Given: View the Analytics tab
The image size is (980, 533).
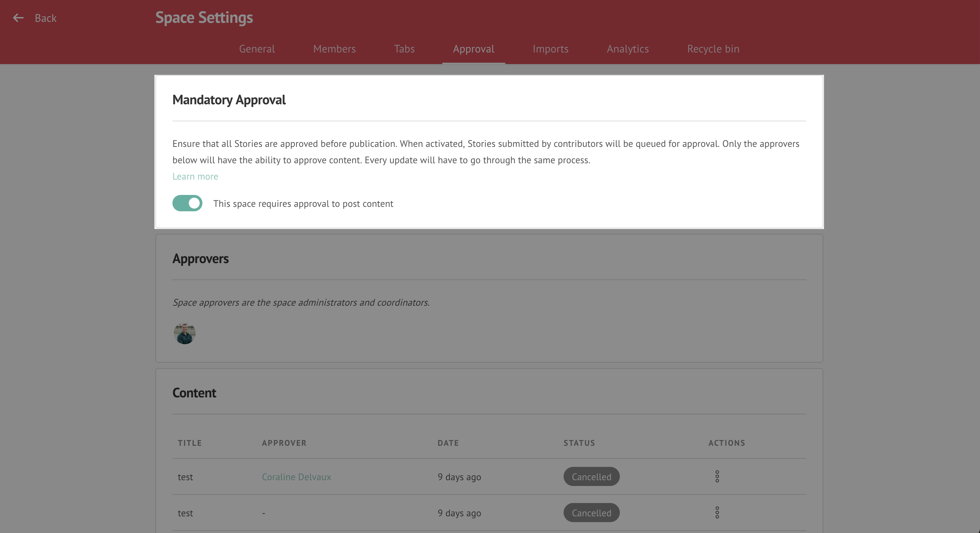Looking at the screenshot, I should 628,49.
